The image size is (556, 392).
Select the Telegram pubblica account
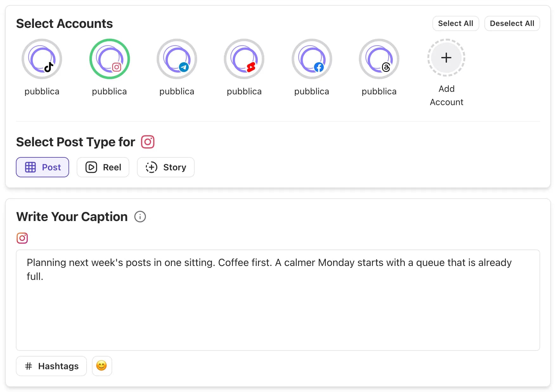(177, 59)
